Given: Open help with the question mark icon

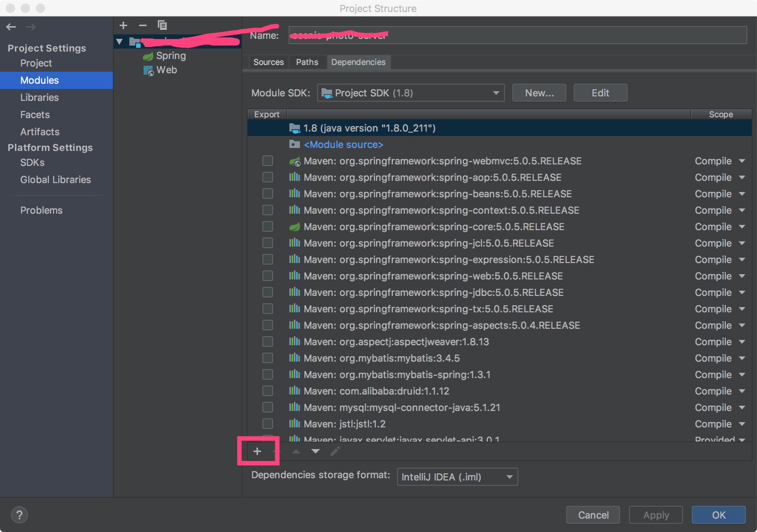Looking at the screenshot, I should point(19,515).
